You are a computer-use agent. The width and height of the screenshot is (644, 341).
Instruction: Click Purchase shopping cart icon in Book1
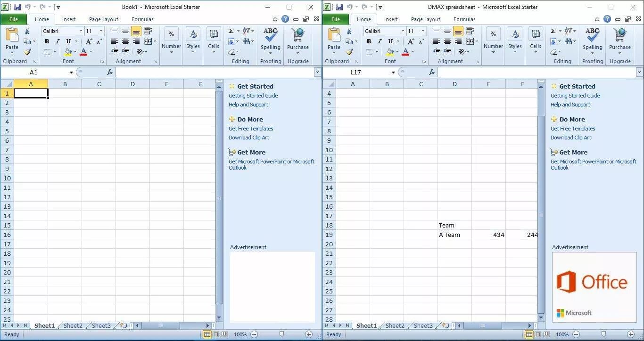click(298, 35)
